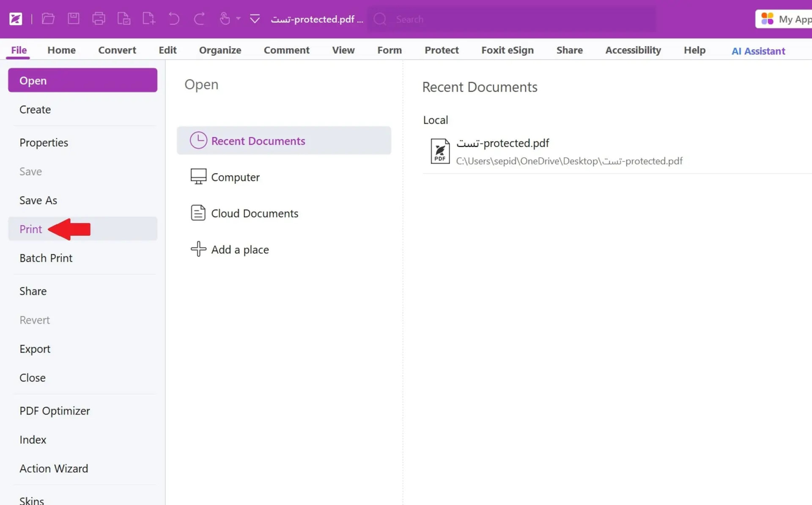Click the Cloud Documents page icon
Screen dimensions: 812x505
198,213
